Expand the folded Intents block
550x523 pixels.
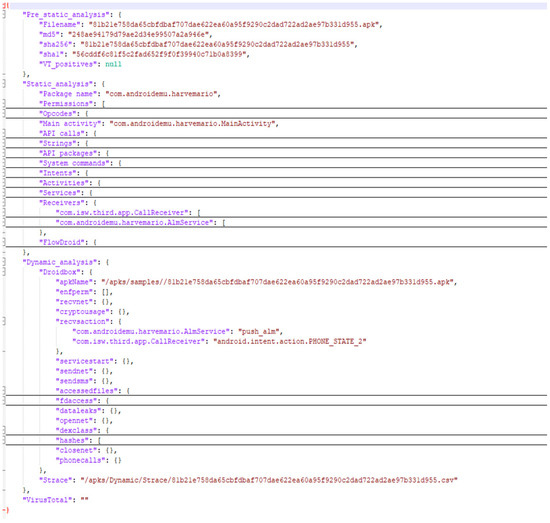pyautogui.click(x=4, y=173)
